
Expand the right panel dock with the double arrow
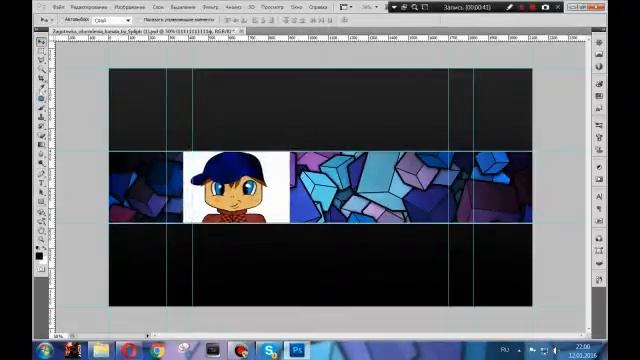tap(603, 30)
